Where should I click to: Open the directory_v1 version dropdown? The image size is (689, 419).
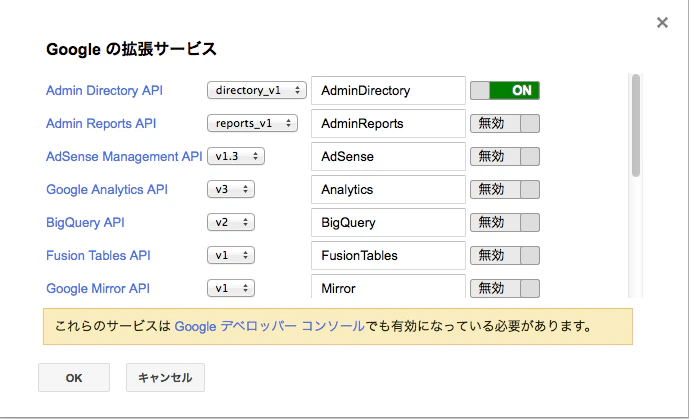tap(257, 90)
